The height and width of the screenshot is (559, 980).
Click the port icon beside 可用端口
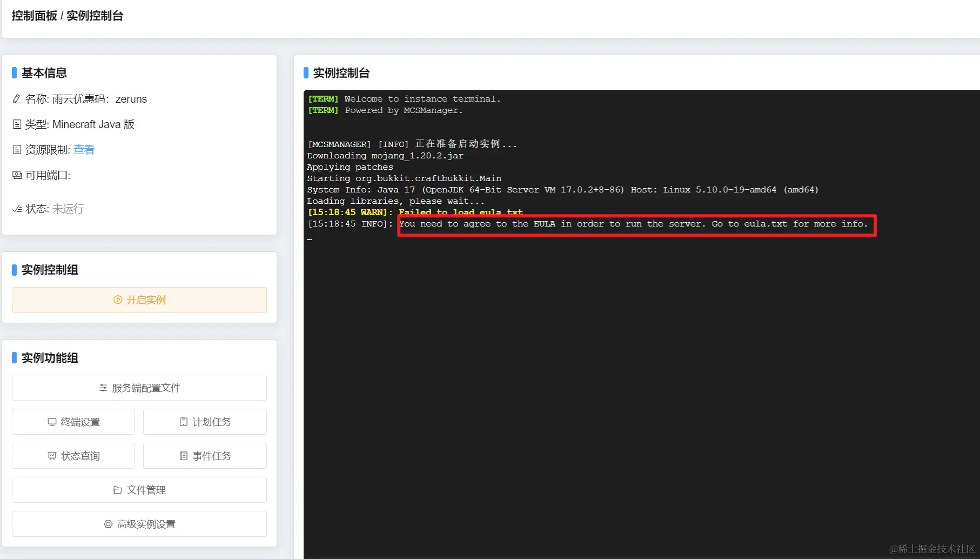pos(17,175)
